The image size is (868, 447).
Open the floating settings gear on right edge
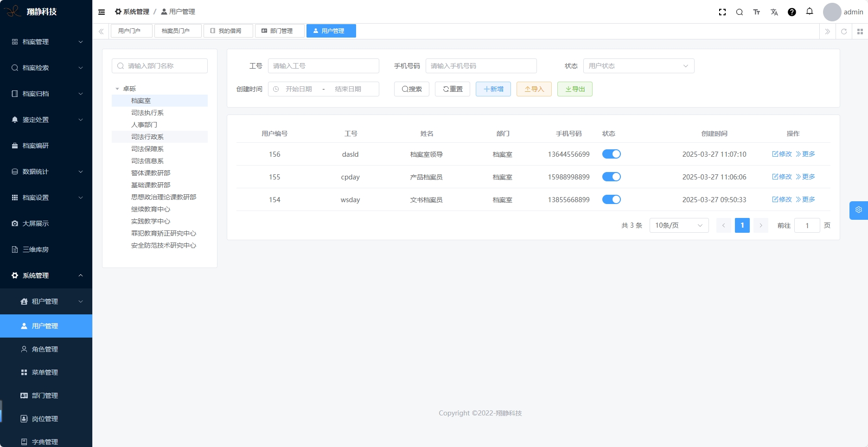(859, 210)
